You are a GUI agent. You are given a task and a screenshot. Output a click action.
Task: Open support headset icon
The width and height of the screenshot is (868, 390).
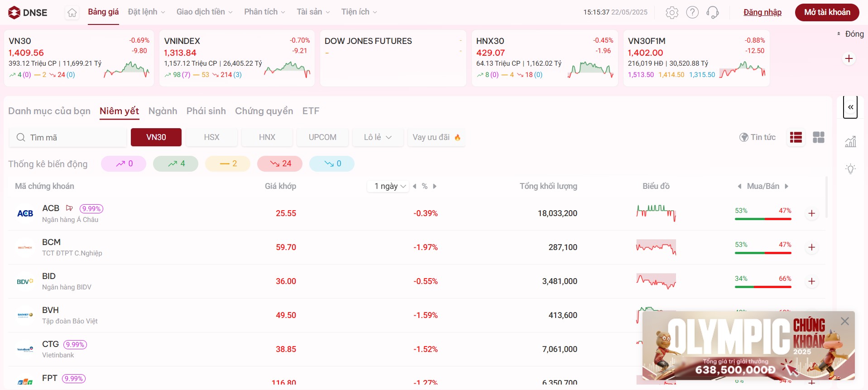pos(713,12)
